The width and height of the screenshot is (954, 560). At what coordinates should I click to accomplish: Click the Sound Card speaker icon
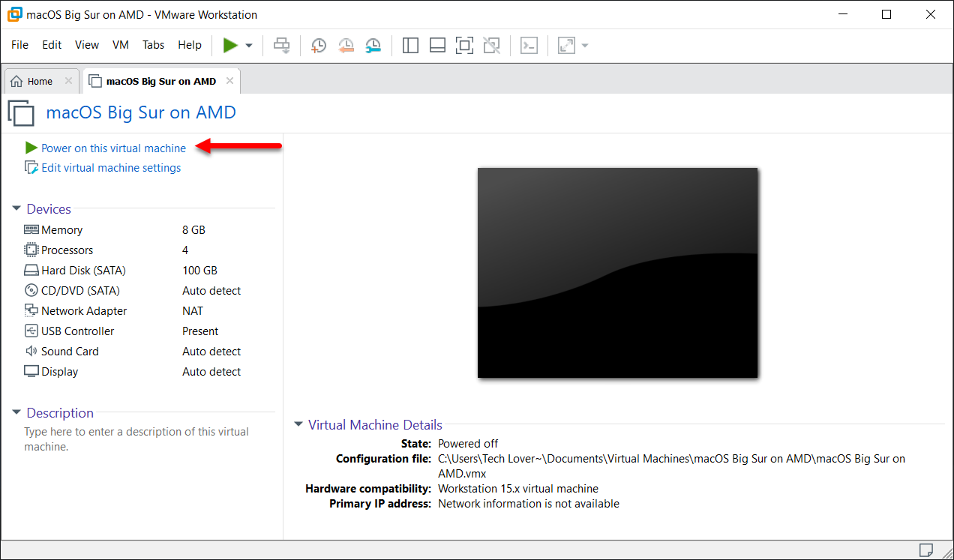pyautogui.click(x=31, y=352)
